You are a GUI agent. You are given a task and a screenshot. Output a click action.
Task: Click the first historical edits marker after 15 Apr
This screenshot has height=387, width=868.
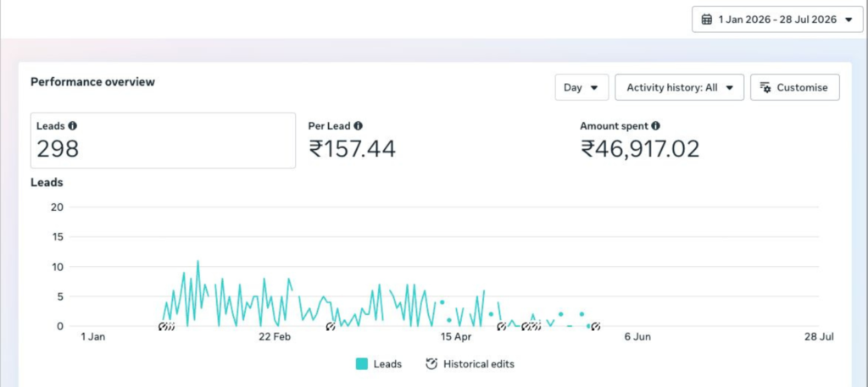(502, 327)
